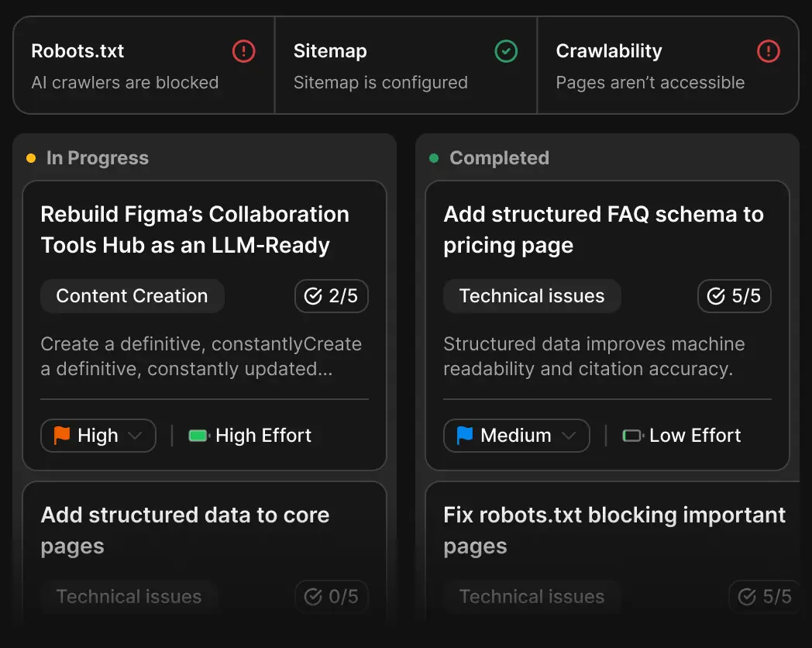Open Add structured FAQ schema card title

(604, 229)
